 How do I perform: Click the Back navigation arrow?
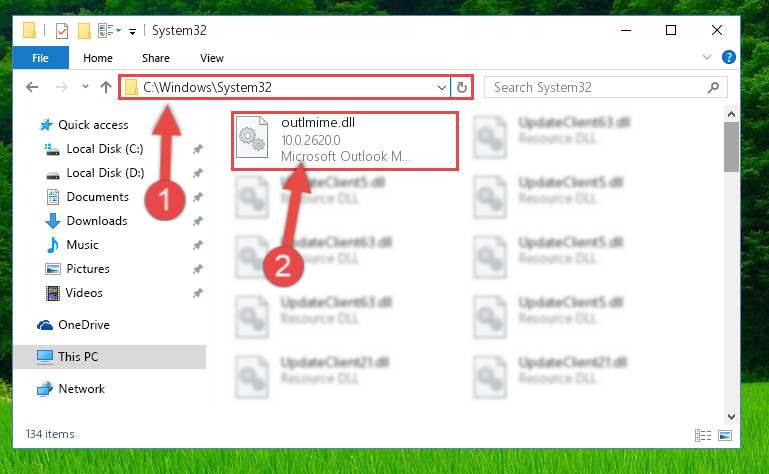point(32,87)
